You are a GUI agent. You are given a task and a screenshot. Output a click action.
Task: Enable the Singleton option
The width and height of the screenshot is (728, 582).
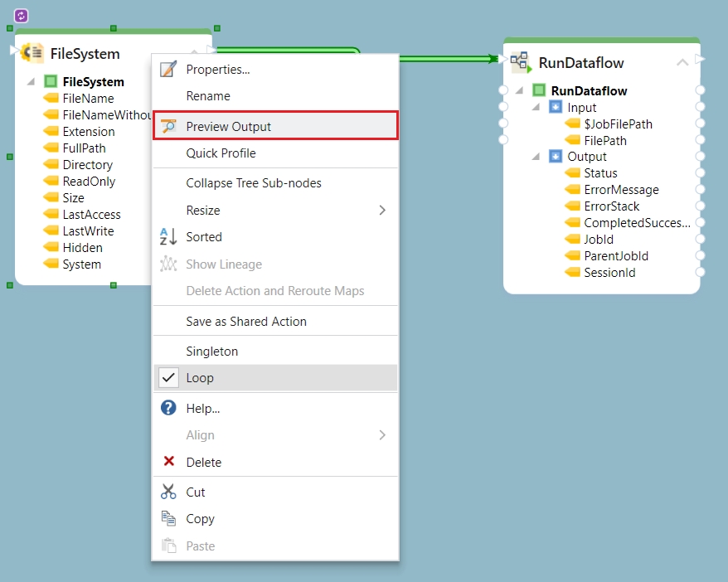[x=212, y=352]
